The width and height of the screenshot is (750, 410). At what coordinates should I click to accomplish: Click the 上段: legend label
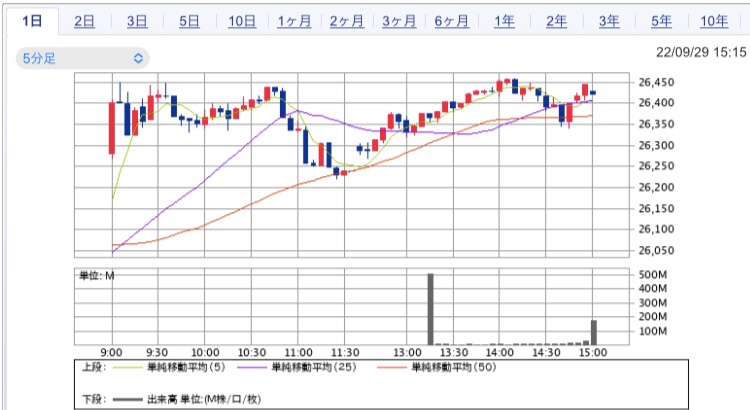(x=94, y=367)
